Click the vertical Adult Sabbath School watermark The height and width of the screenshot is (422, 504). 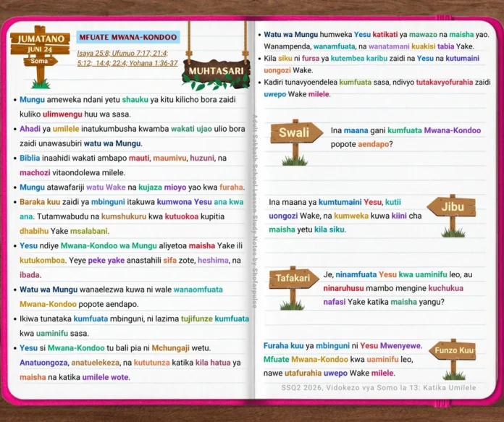255,211
